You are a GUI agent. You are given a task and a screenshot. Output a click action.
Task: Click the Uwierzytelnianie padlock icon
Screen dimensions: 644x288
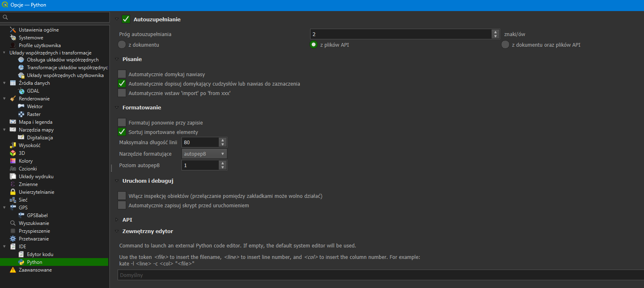[13, 192]
